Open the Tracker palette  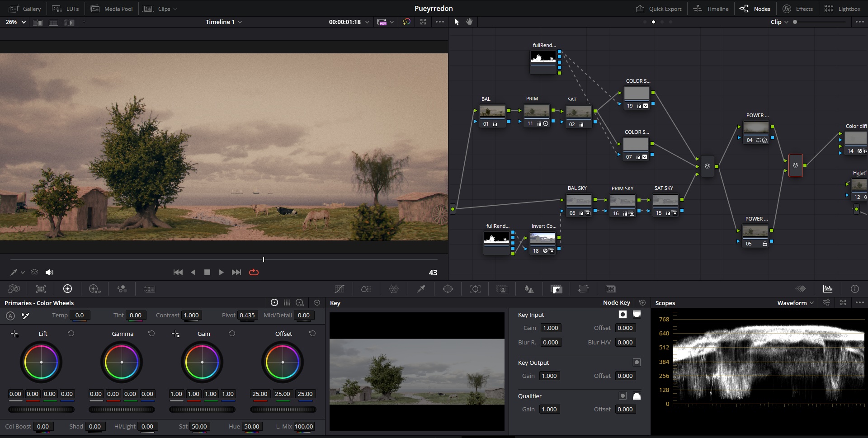(475, 289)
